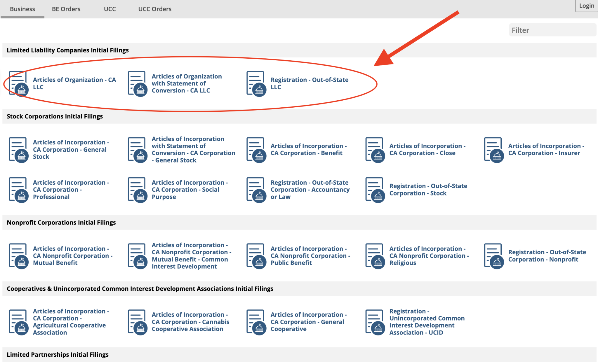Viewport: 598px width, 364px height.
Task: Click the Cannabis Cooperative Association filing icon
Action: point(138,322)
